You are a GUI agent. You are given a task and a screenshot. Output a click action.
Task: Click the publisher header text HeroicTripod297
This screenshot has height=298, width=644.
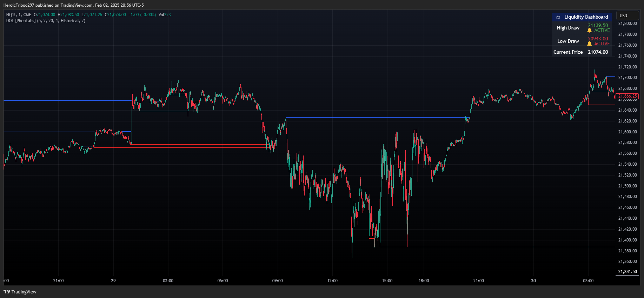[x=19, y=5]
